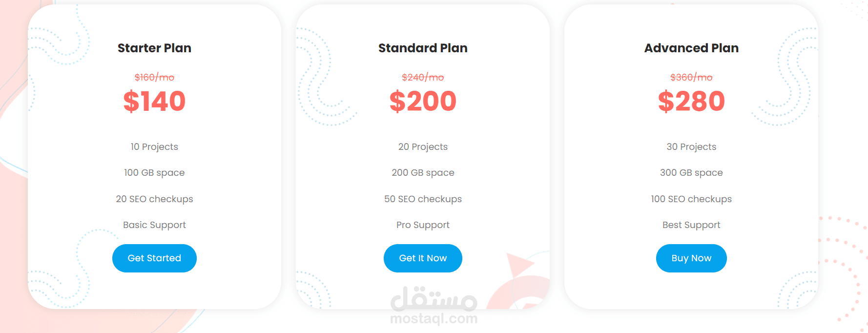Click the Best Support text
The image size is (868, 333).
[691, 225]
